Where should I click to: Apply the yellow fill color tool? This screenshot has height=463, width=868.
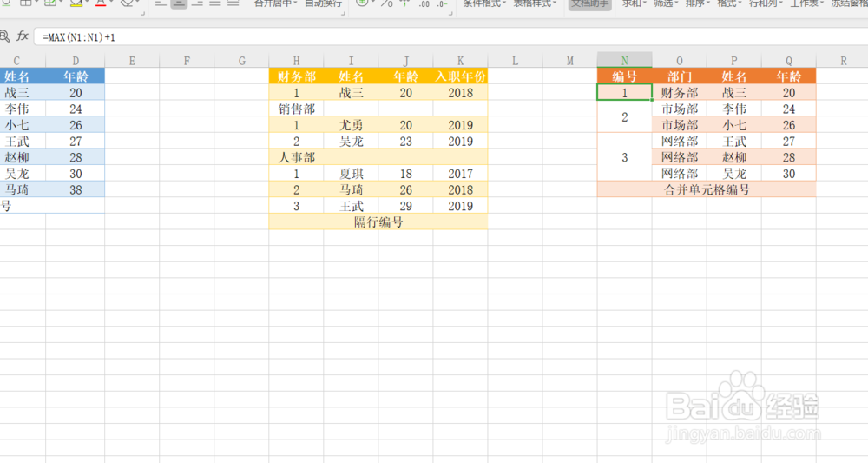[76, 3]
